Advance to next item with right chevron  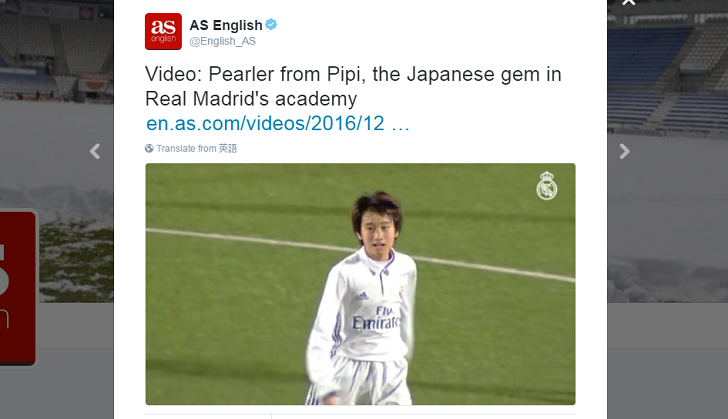[x=624, y=151]
